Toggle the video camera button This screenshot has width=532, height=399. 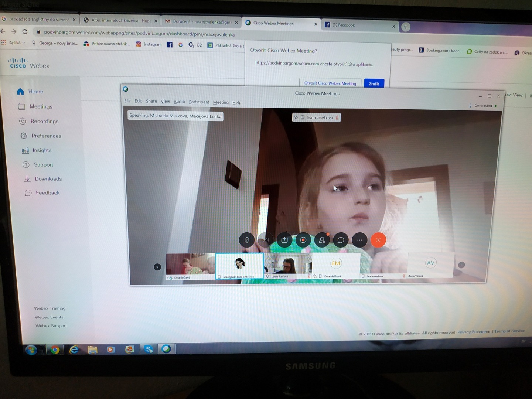click(265, 240)
